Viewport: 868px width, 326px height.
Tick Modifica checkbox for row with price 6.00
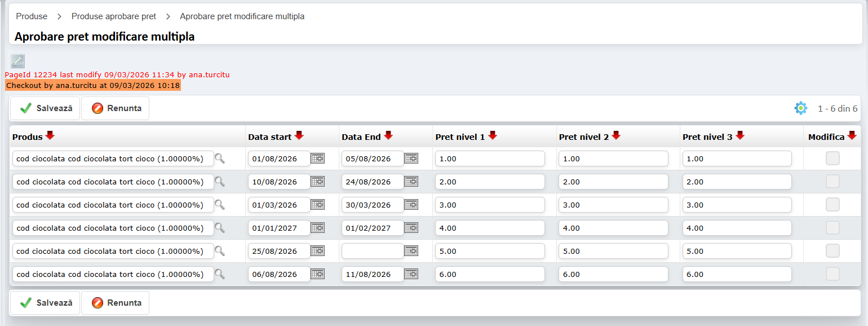(832, 275)
